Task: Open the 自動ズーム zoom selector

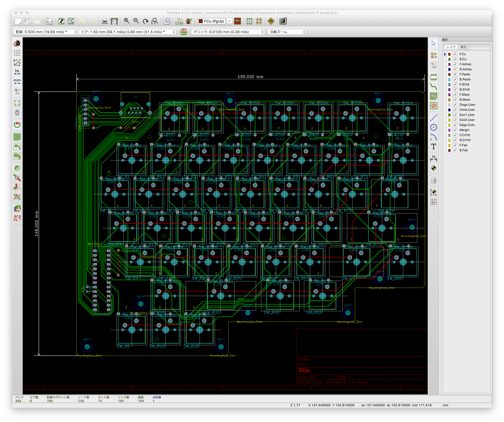Action: tap(287, 32)
